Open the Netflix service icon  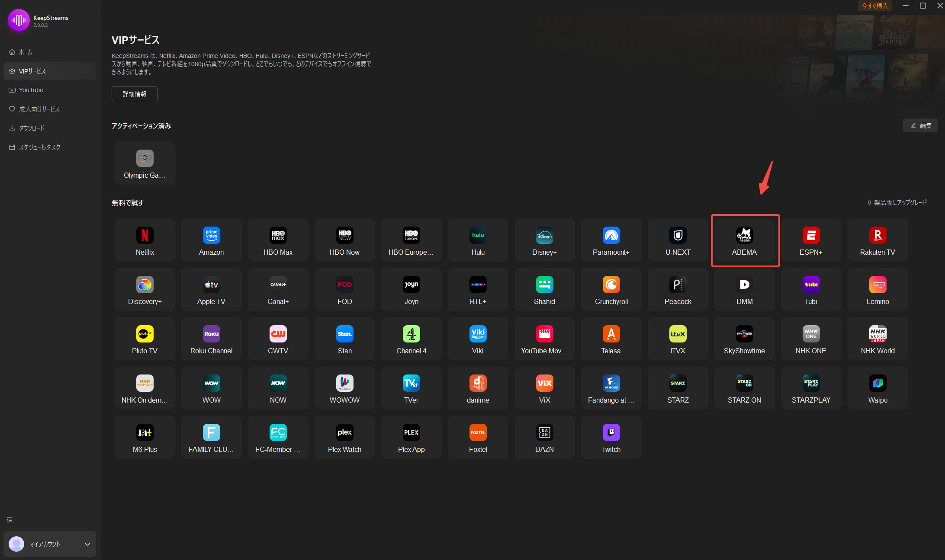(x=145, y=240)
